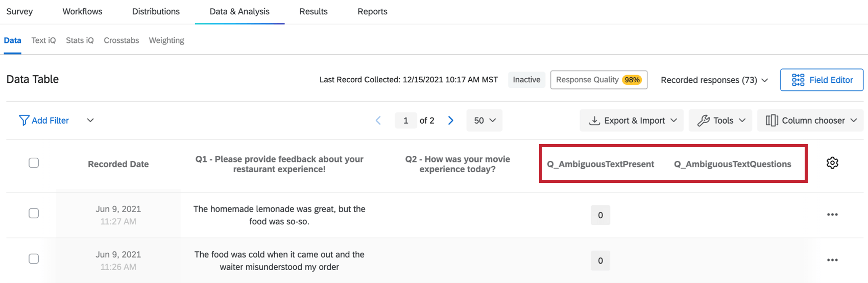Click the Add Filter funnel icon
The height and width of the screenshot is (283, 868).
pyautogui.click(x=24, y=121)
